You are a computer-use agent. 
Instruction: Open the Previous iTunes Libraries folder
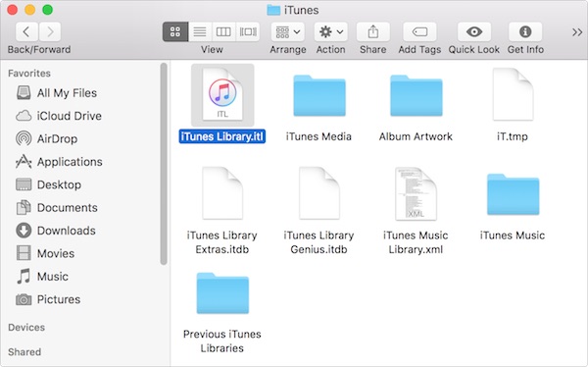(x=222, y=293)
